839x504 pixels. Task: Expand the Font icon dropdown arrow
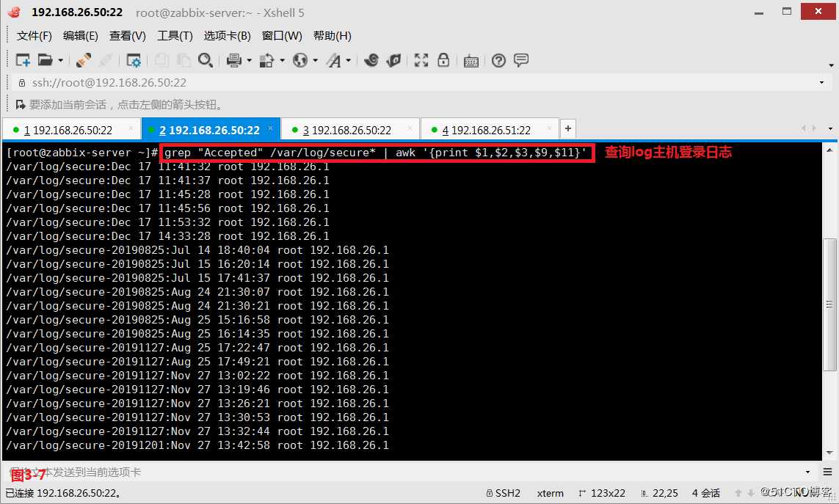coord(349,60)
